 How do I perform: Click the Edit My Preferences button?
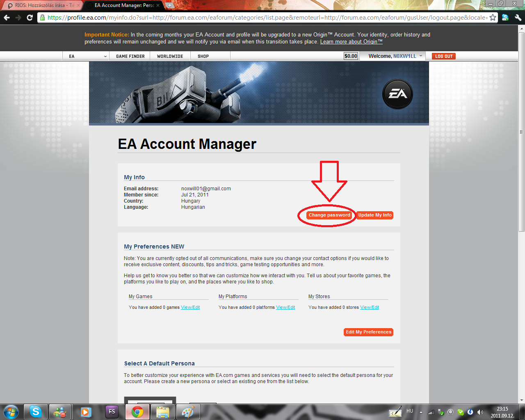[368, 332]
